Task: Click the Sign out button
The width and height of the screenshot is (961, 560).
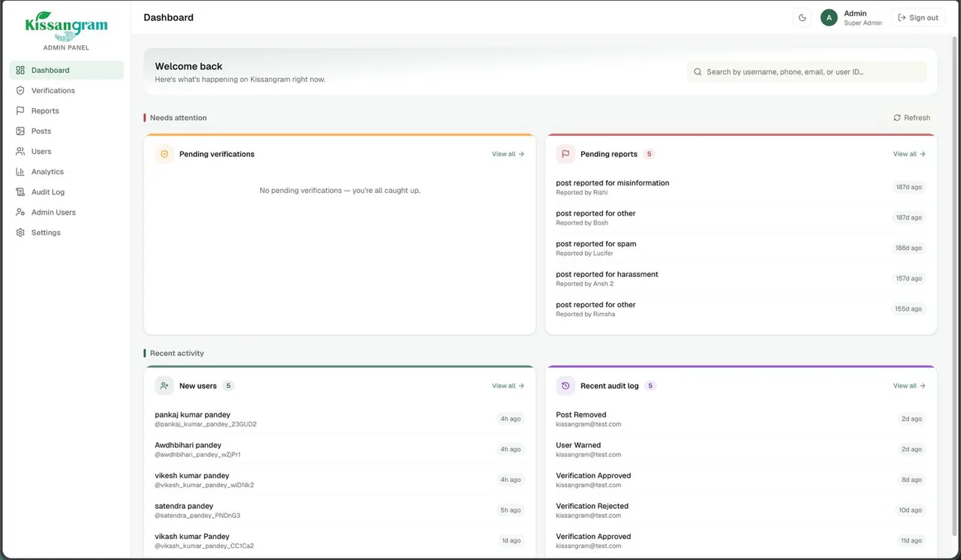Action: 918,17
